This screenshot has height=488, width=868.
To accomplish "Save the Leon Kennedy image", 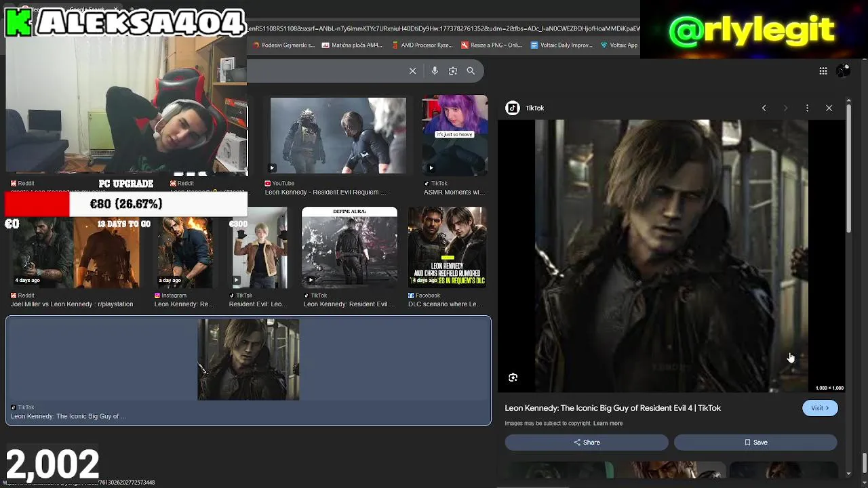I will click(755, 442).
